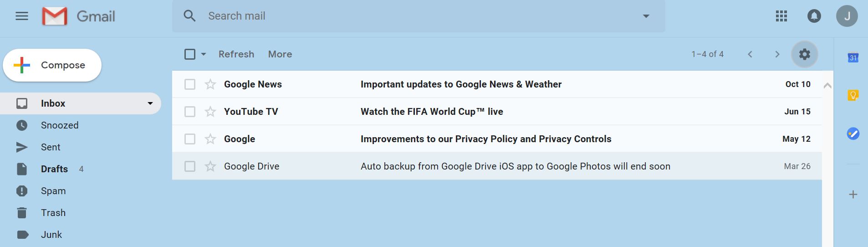
Task: Click Refresh in the toolbar
Action: tap(236, 54)
